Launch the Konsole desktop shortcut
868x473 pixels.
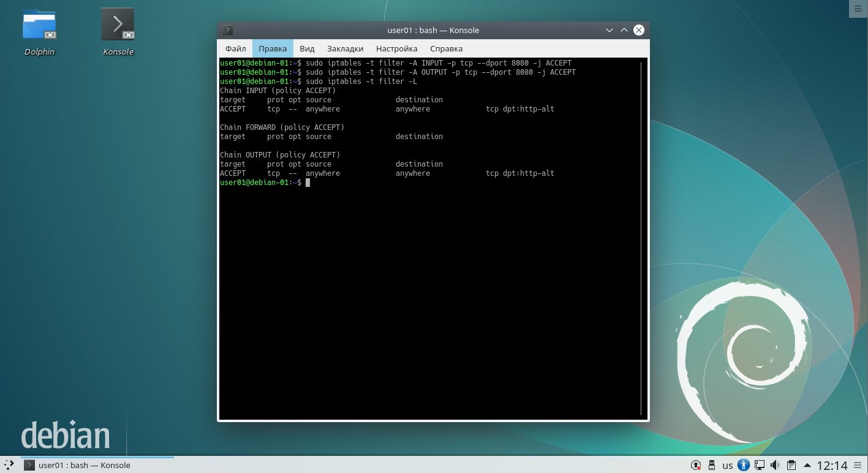pos(118,32)
